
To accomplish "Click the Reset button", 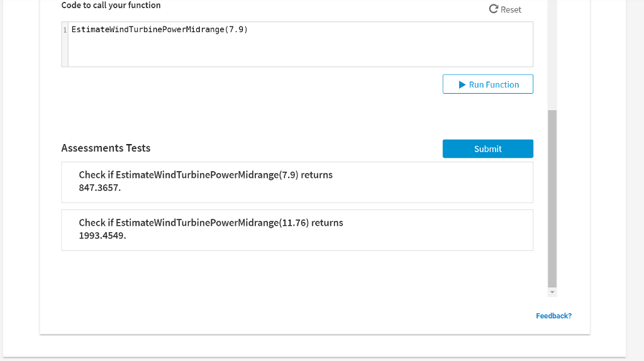I will pyautogui.click(x=505, y=9).
